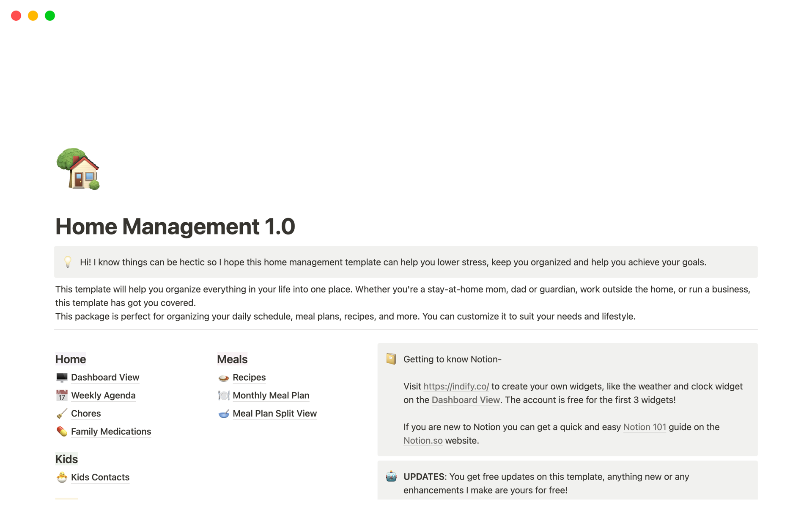Open Dashboard View link inside the callout
The width and height of the screenshot is (812, 508).
tap(465, 400)
